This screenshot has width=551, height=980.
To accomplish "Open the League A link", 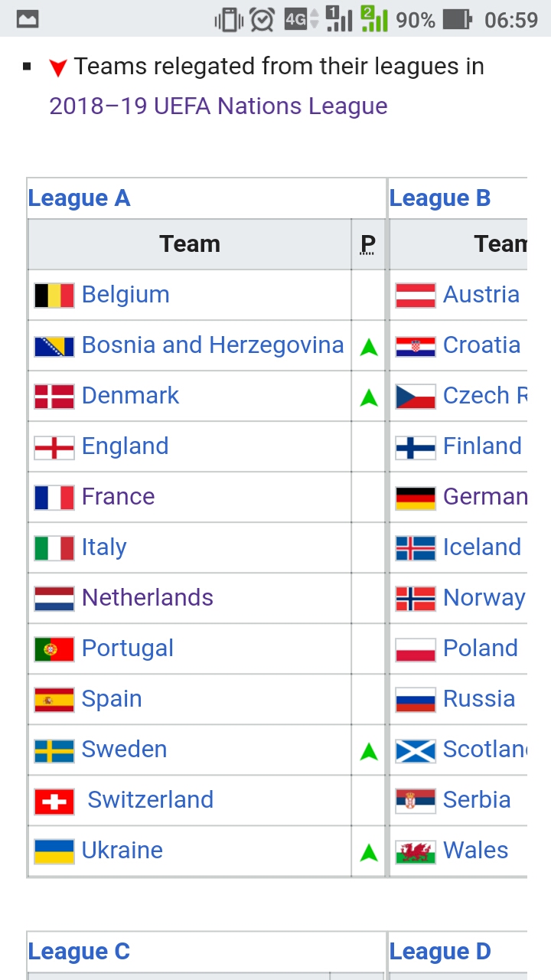I will click(x=79, y=198).
